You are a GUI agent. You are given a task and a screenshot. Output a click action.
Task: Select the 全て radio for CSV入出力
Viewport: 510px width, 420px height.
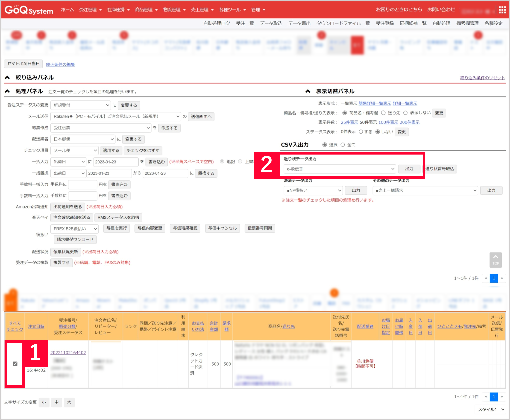pos(343,145)
